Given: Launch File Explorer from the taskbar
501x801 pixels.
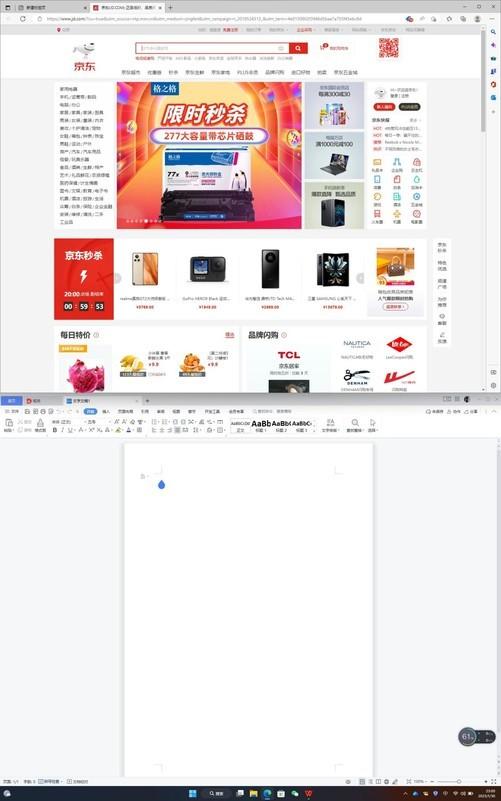Looking at the screenshot, I should point(253,793).
